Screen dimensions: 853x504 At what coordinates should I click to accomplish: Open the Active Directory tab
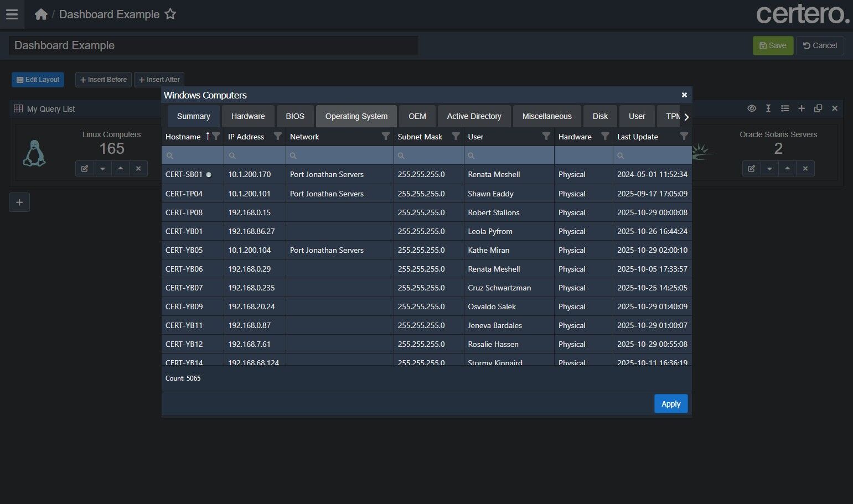click(x=474, y=116)
